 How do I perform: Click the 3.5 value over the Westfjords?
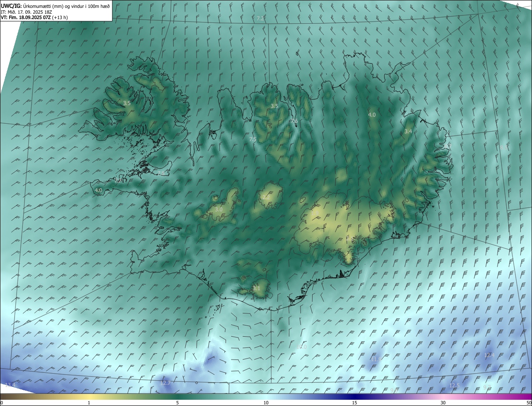127,103
